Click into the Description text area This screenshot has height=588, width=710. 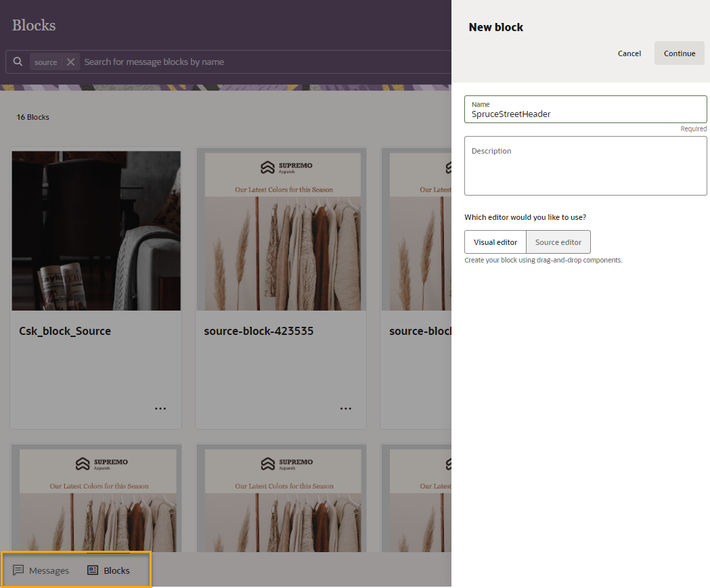click(x=585, y=166)
